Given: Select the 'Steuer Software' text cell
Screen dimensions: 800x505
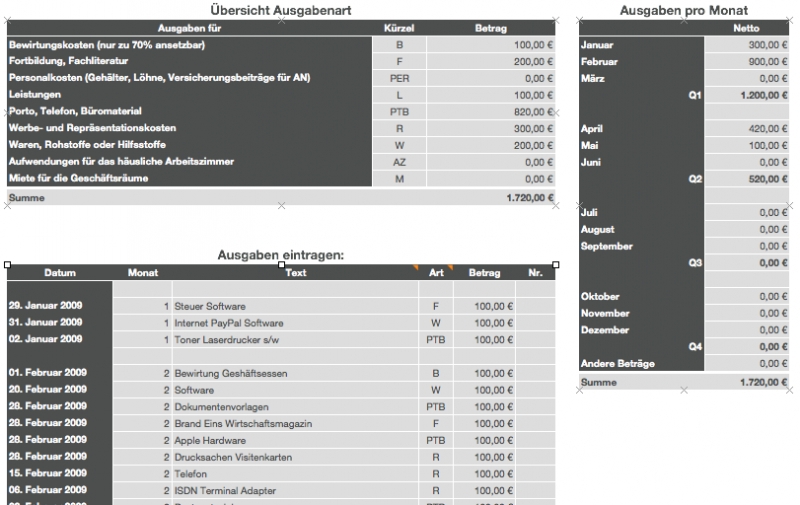Looking at the screenshot, I should [295, 306].
